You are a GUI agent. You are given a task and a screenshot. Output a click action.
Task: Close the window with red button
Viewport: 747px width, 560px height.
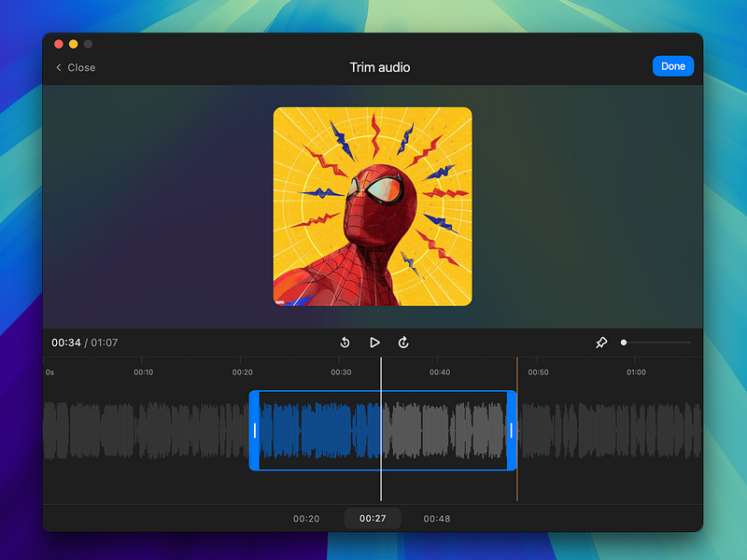pyautogui.click(x=59, y=44)
